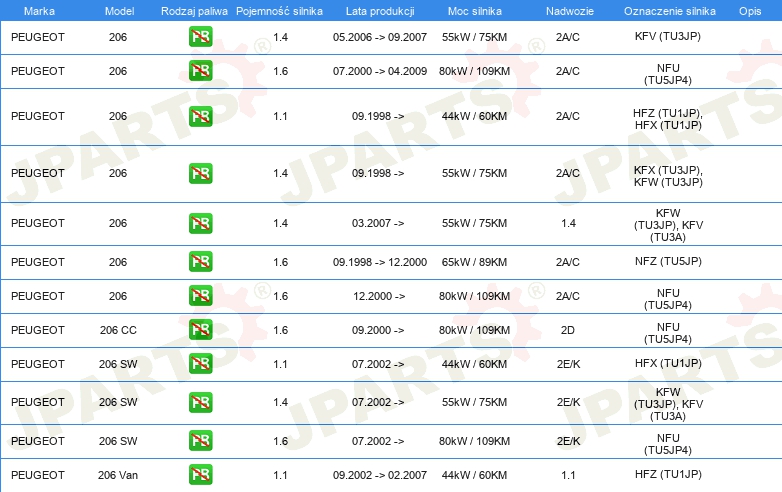Click the Opis column header
Viewport: 782px width, 492px height.
[750, 11]
